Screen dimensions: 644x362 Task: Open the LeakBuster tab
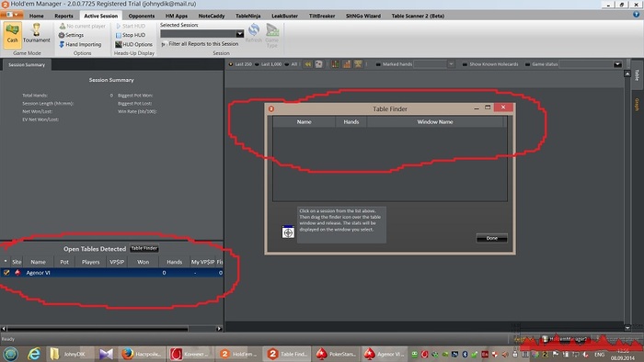284,16
